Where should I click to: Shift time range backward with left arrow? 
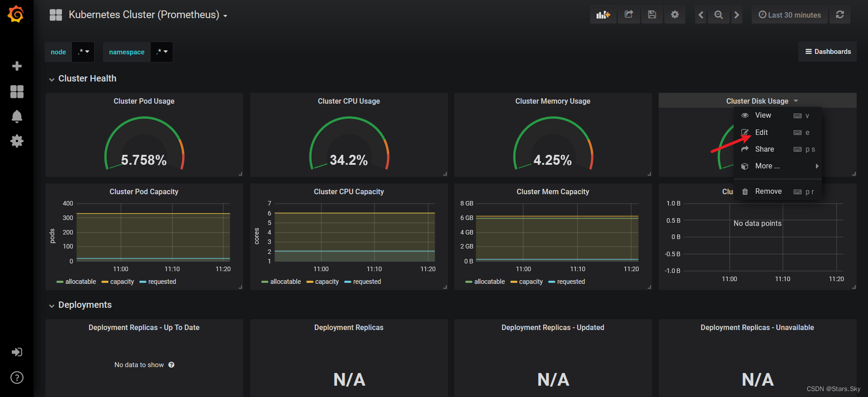[x=701, y=15]
